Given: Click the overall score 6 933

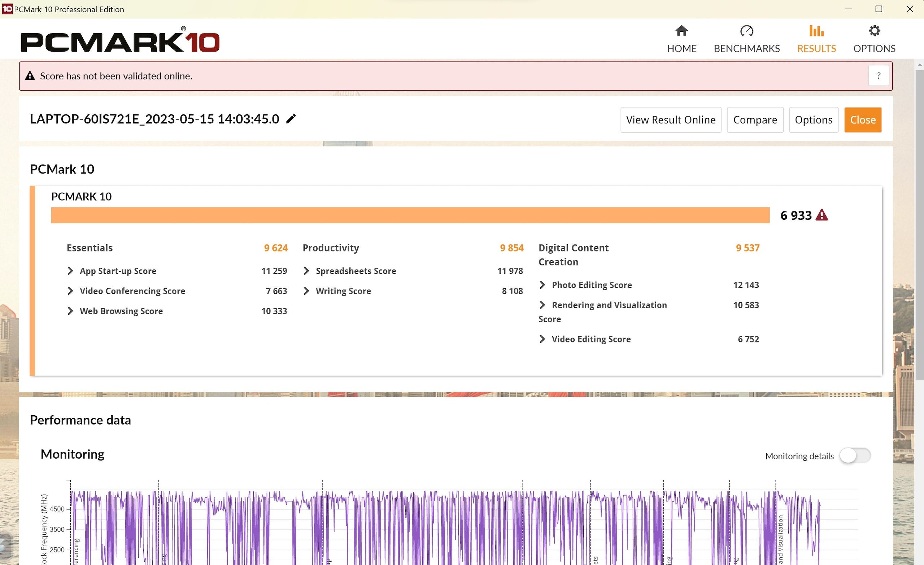Looking at the screenshot, I should point(796,215).
